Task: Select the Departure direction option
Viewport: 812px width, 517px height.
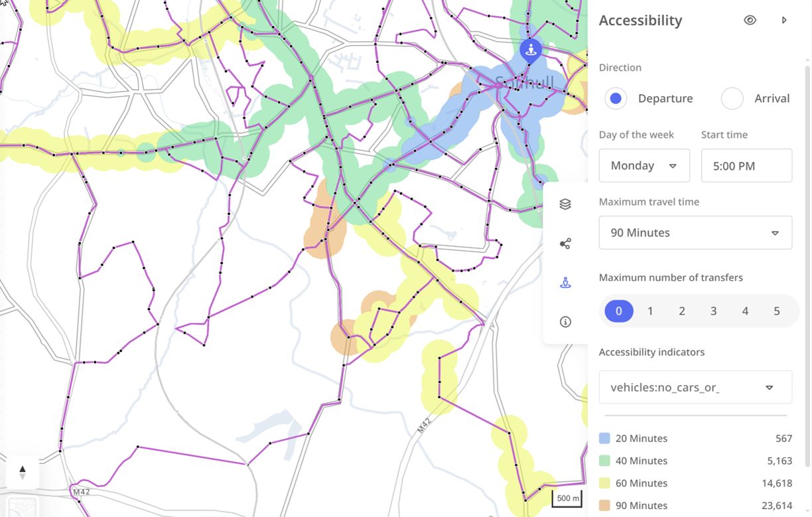Action: coord(616,98)
